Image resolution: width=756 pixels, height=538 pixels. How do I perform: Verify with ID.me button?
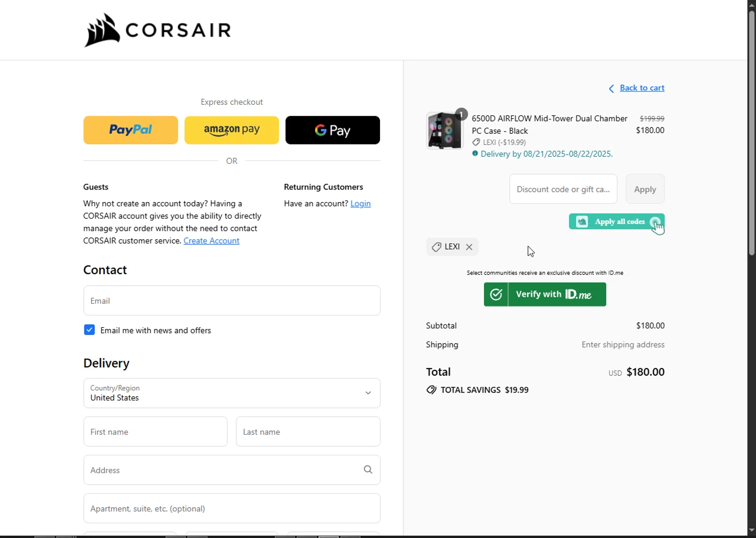pos(545,294)
